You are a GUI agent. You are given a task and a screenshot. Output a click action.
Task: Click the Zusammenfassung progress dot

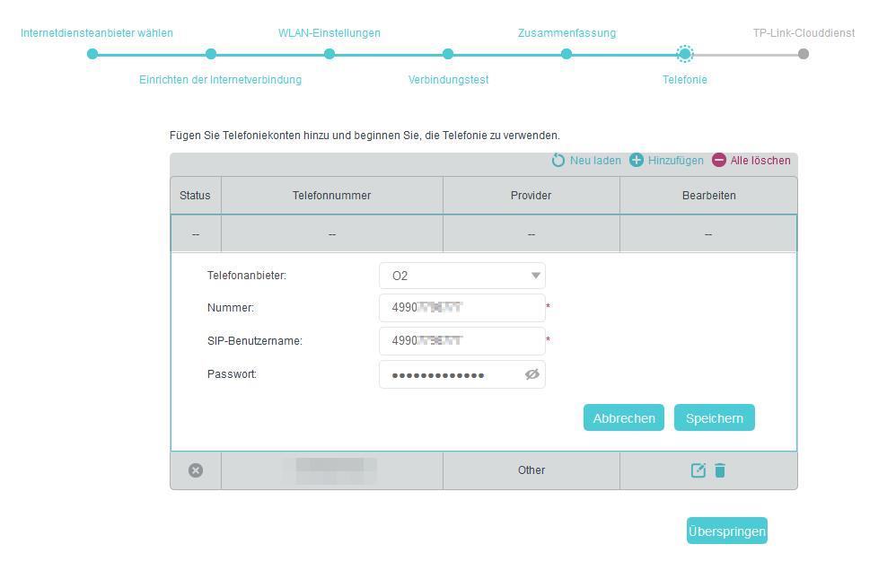[x=567, y=54]
